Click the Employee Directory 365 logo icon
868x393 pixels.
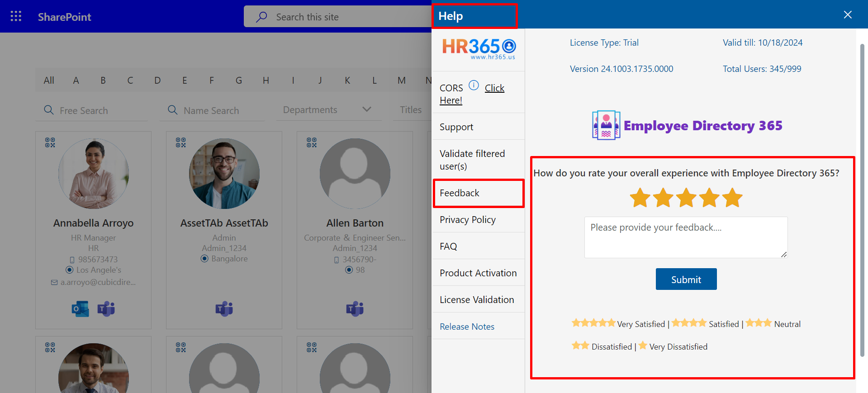606,125
